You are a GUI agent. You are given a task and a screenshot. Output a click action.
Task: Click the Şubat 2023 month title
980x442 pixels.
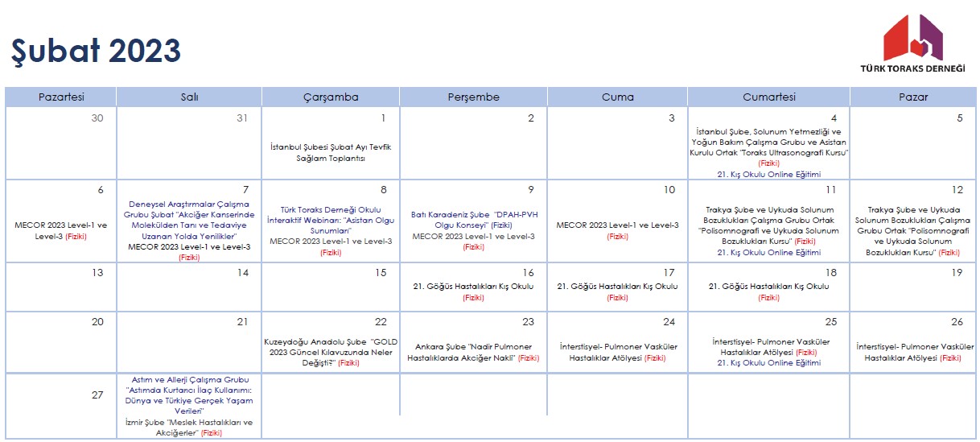pyautogui.click(x=96, y=51)
